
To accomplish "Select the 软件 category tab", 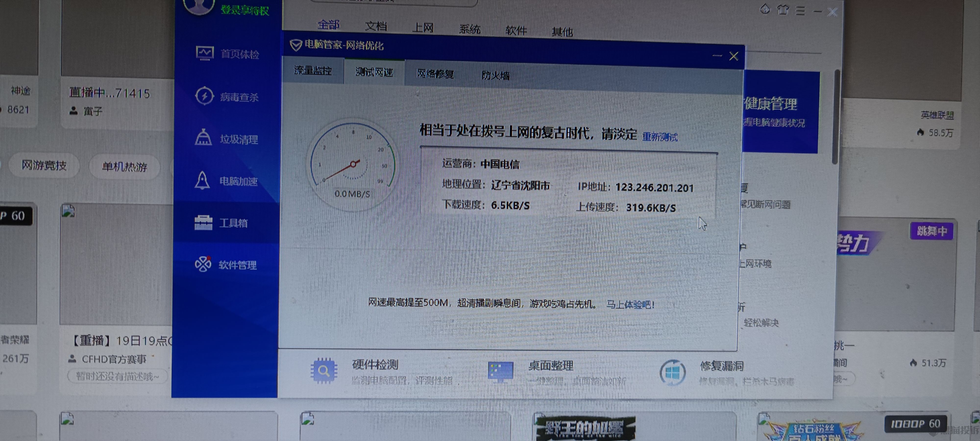I will click(516, 30).
